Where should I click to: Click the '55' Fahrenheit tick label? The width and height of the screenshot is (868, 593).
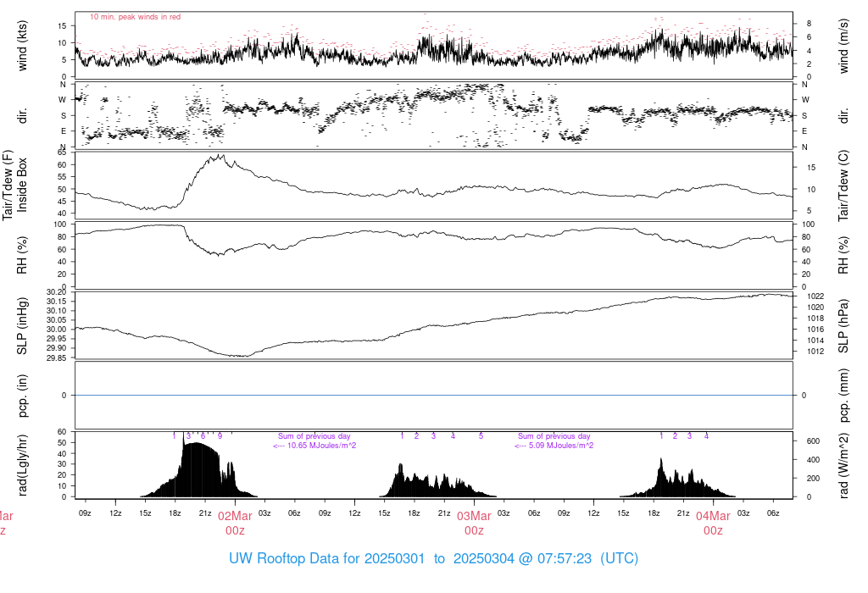click(x=62, y=177)
